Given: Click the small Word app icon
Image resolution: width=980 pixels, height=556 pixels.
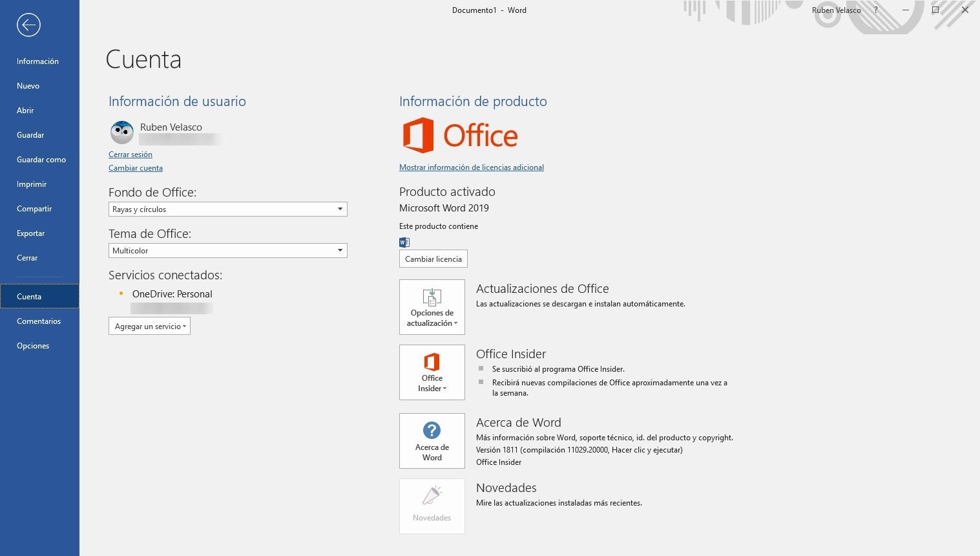Looking at the screenshot, I should coord(404,242).
